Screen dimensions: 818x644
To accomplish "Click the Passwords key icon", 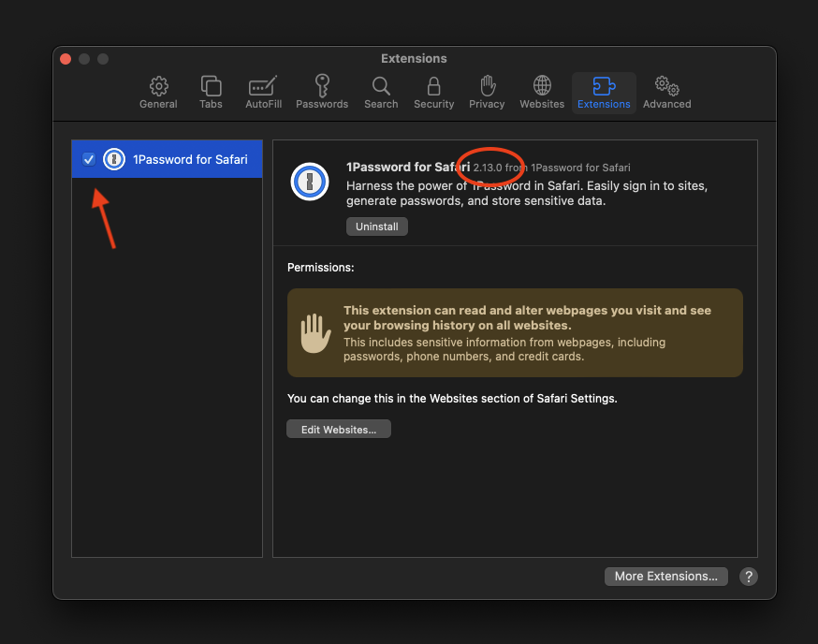I will [x=322, y=91].
